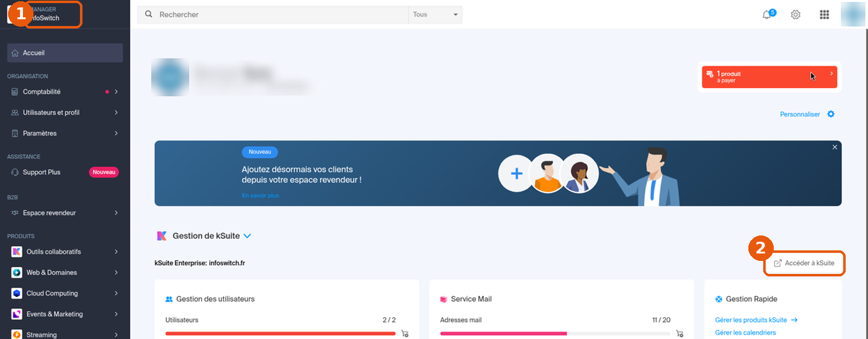Click the Utilisateurs et profil people icon
868x339 pixels.
[15, 113]
